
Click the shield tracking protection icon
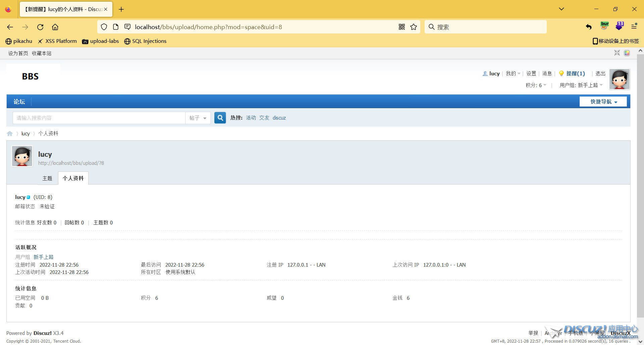pos(104,27)
